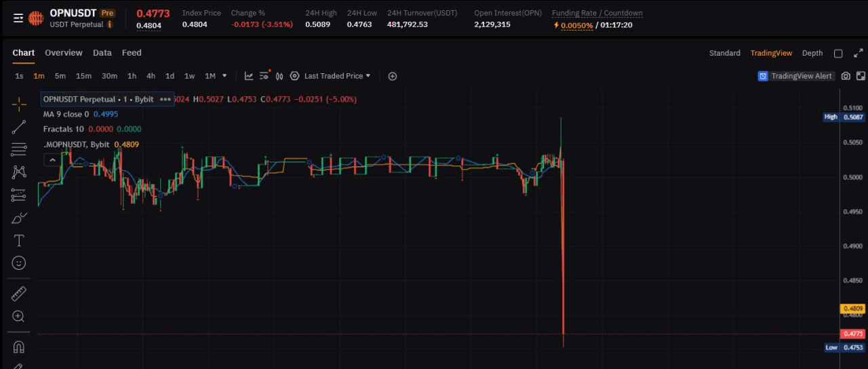Click the zoom in magnifier tool
The width and height of the screenshot is (868, 369).
tap(19, 316)
